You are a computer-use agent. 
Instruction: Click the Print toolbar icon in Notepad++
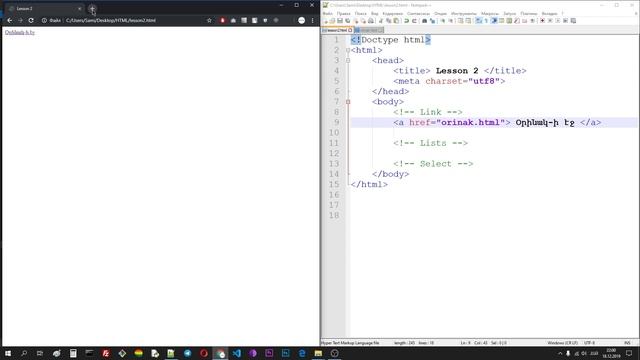(x=371, y=21)
